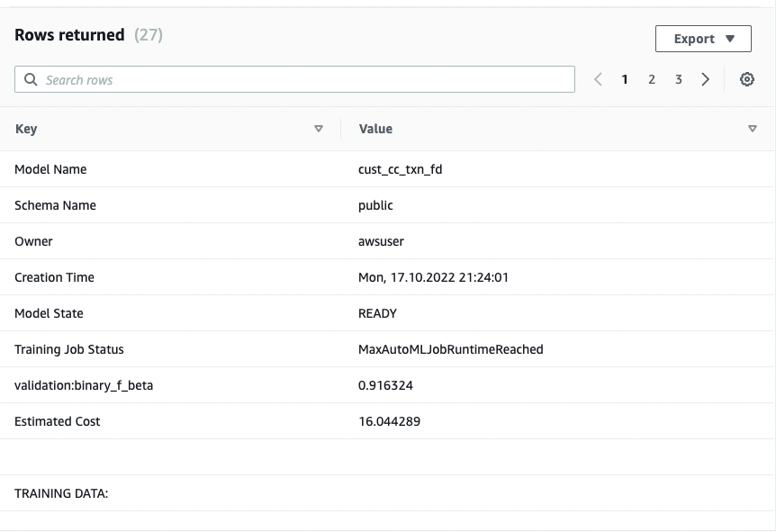Select the Mon, 17.10.2022 21:24:01 value
This screenshot has height=532, width=776.
tap(433, 277)
